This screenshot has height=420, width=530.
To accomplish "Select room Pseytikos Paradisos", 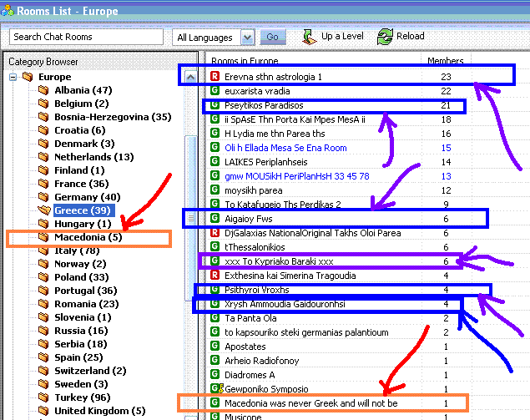I will (264, 105).
